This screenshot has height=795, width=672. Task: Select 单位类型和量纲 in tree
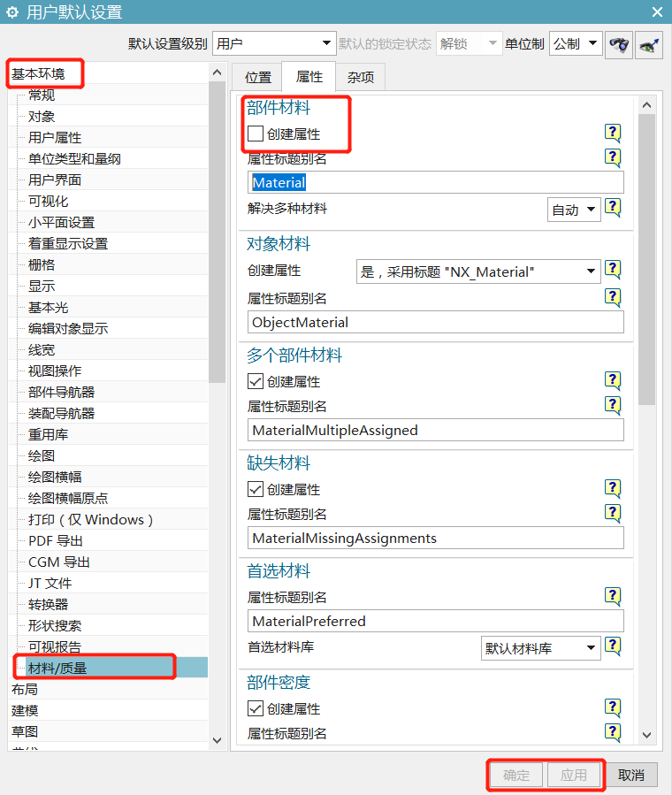74,158
